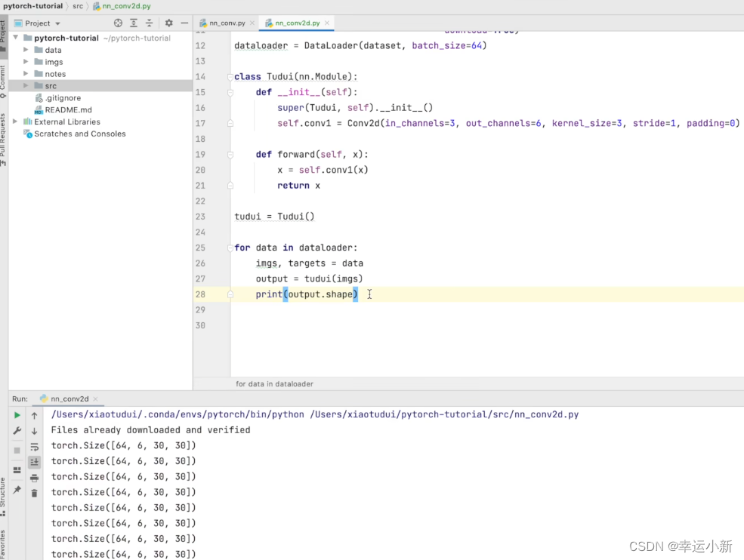Toggle pin tab in Run panel
The height and width of the screenshot is (560, 744).
pyautogui.click(x=17, y=490)
